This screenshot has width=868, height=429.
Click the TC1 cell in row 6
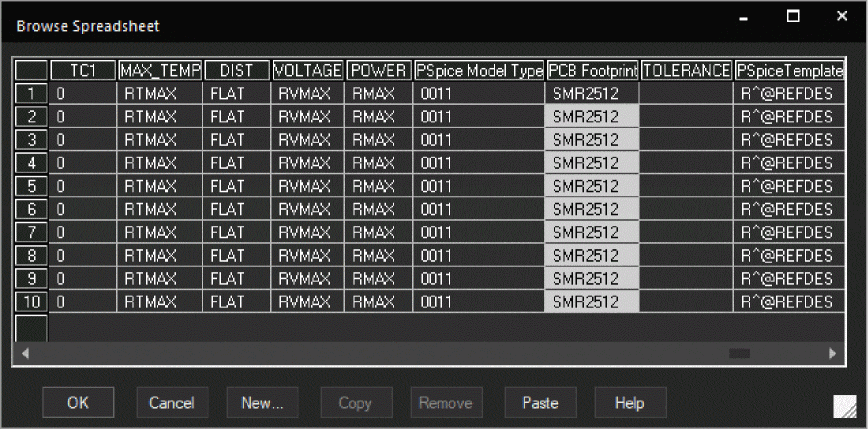83,209
